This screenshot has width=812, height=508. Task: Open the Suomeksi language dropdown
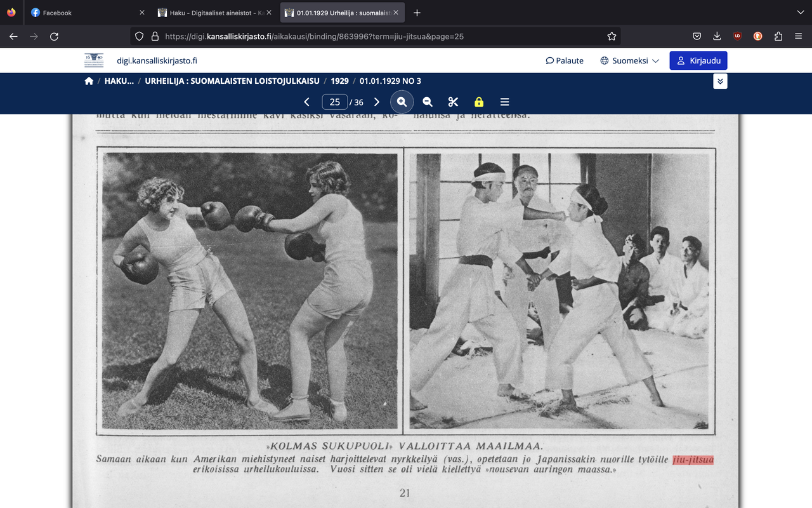pyautogui.click(x=630, y=60)
